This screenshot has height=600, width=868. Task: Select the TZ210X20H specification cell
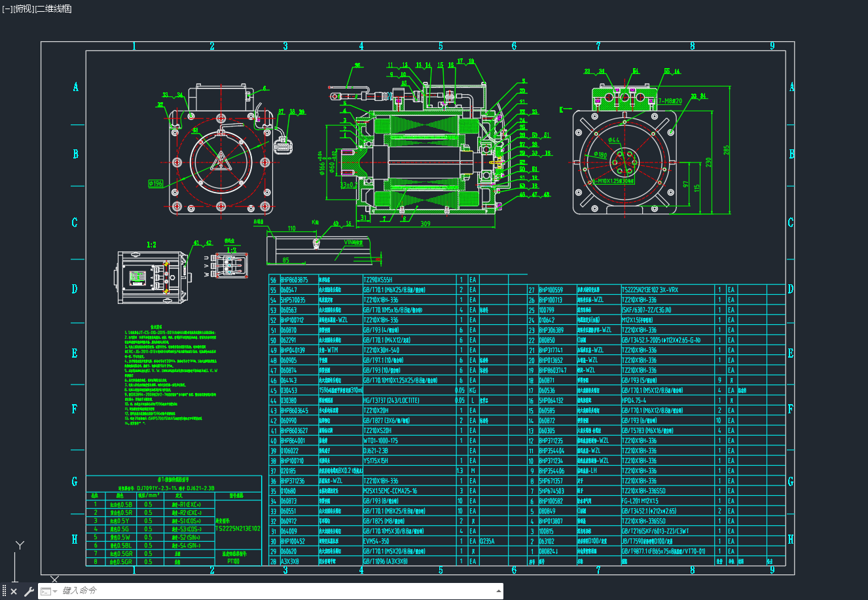click(376, 411)
